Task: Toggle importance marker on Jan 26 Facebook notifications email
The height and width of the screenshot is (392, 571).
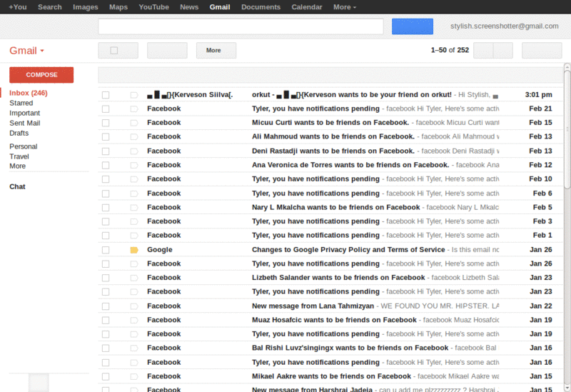Action: pos(134,263)
